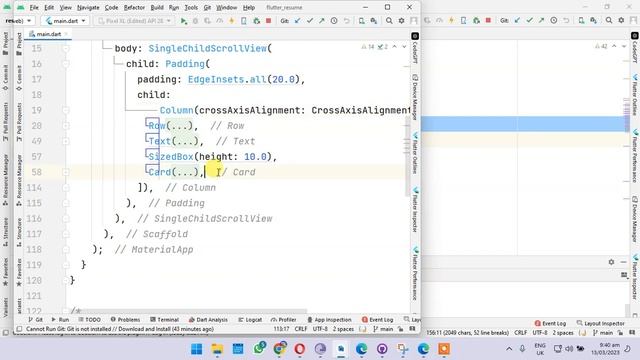Select the main.dart editor tab

[x=48, y=34]
